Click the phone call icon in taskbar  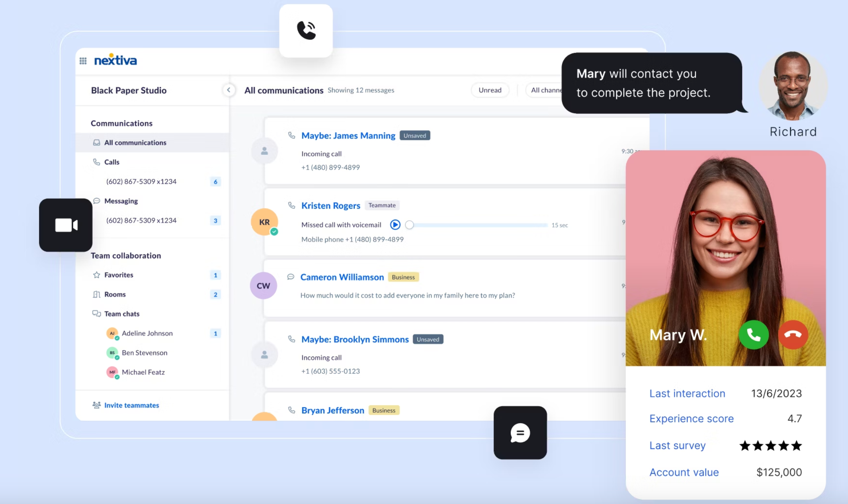(306, 28)
